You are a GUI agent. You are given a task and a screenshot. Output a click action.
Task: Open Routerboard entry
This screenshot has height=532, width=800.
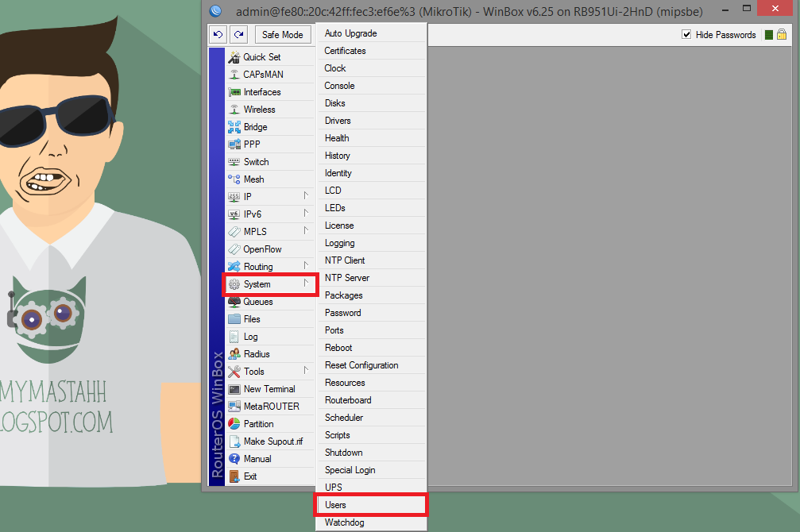click(x=372, y=400)
